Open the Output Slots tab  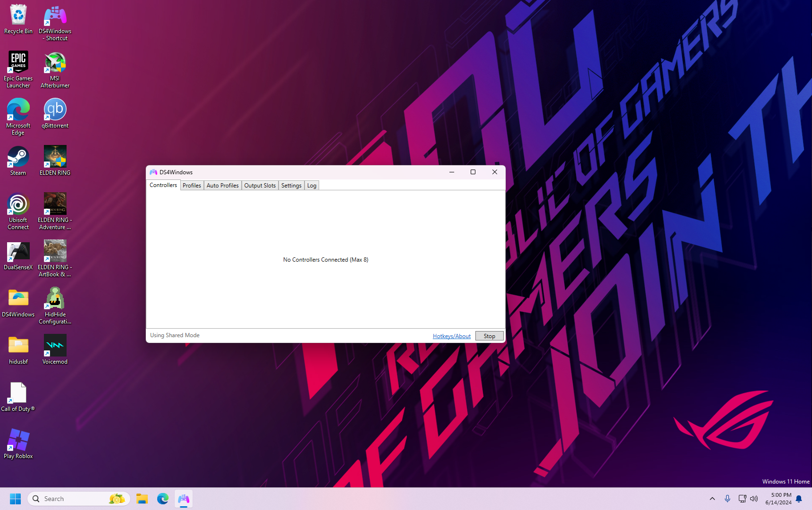[260, 186]
